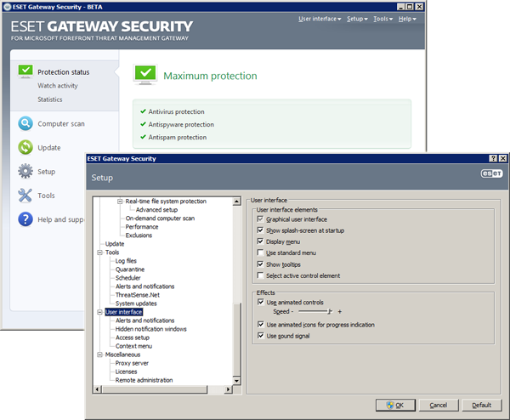
Task: Collapse the Miscellaneous tree node
Action: point(99,355)
